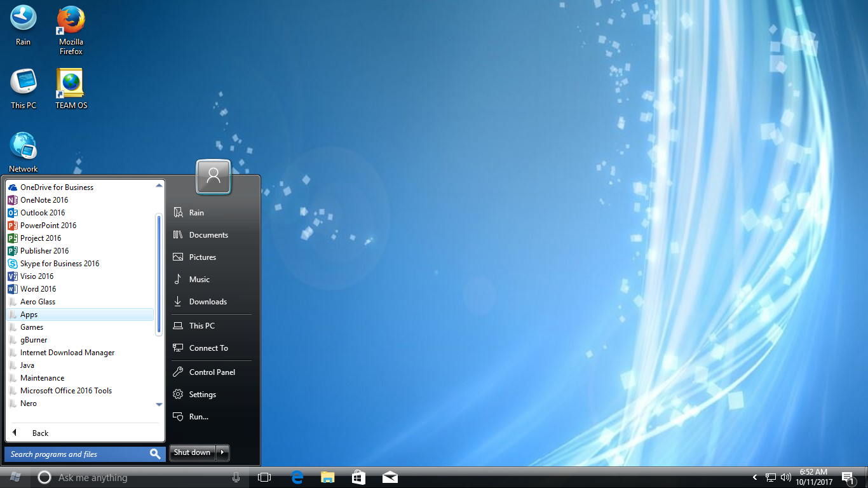Select the TEAM OS desktop shortcut

(71, 89)
